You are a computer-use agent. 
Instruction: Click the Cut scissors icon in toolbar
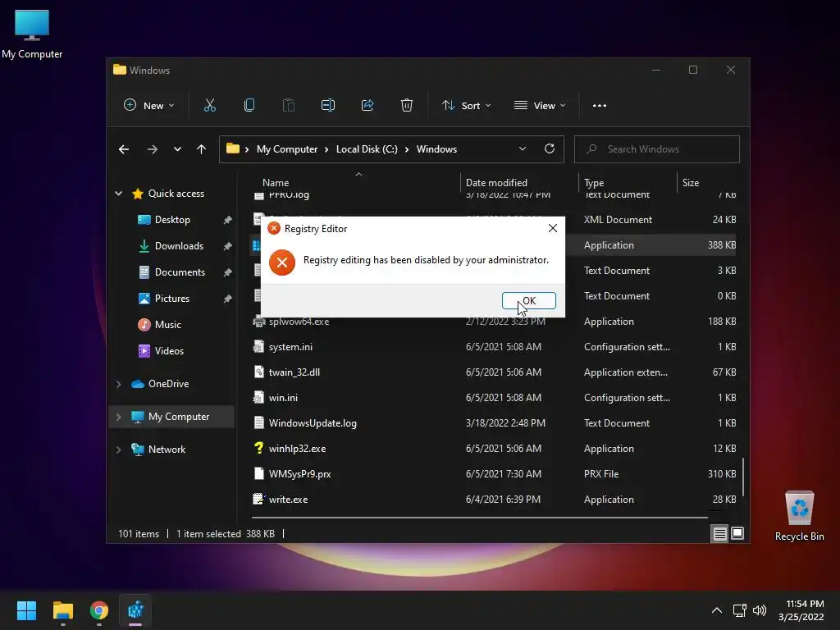(x=209, y=105)
